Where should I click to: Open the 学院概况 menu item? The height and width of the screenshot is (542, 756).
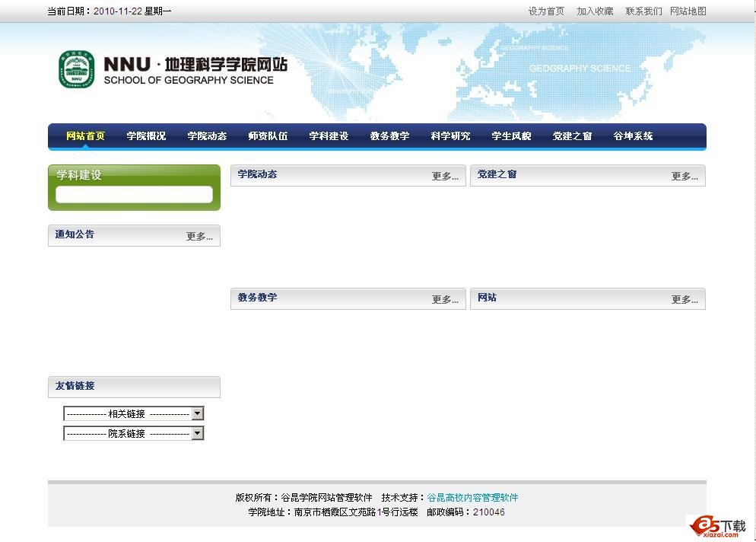coord(145,135)
